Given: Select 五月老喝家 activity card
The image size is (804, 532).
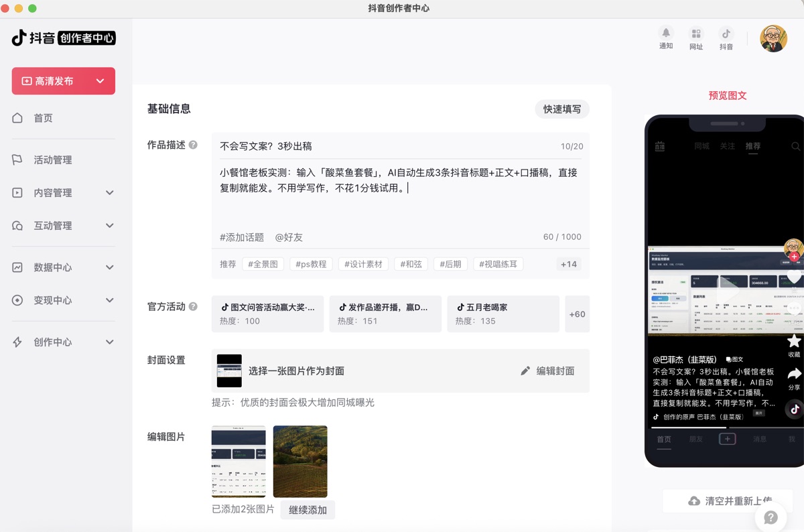Looking at the screenshot, I should click(503, 314).
